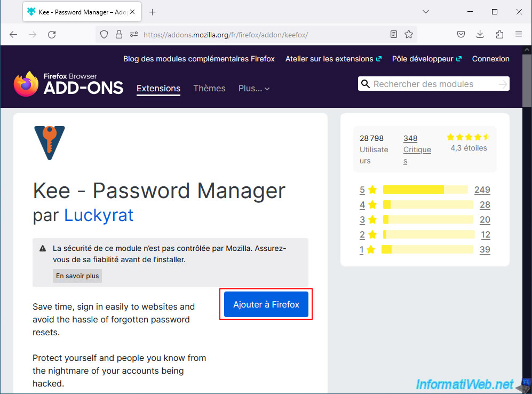Viewport: 532px width, 394px height.
Task: Bookmark this page with the star icon
Action: pos(409,34)
